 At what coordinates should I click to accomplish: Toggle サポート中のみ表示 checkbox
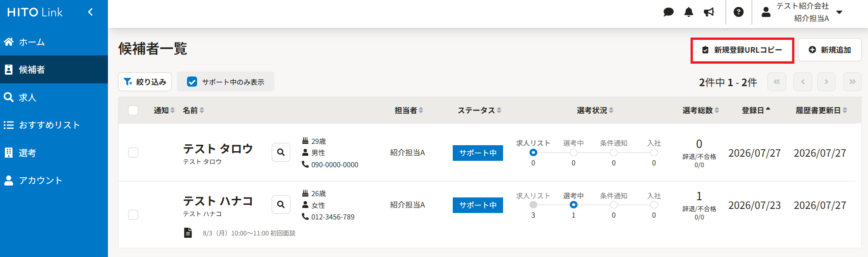[192, 82]
